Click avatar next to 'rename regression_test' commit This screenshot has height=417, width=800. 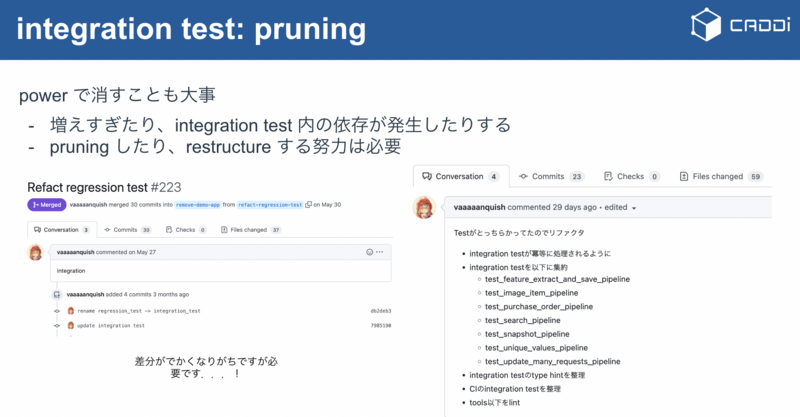[71, 311]
